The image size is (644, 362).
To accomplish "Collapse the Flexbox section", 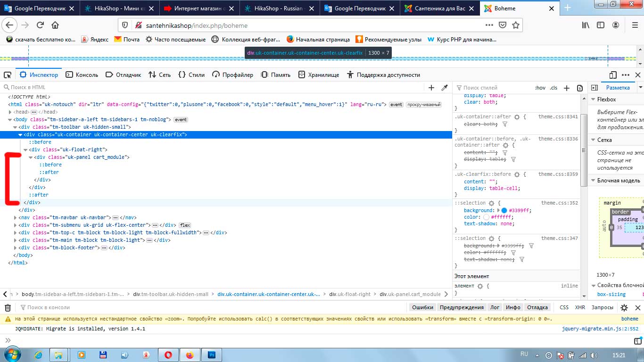I will pyautogui.click(x=592, y=99).
